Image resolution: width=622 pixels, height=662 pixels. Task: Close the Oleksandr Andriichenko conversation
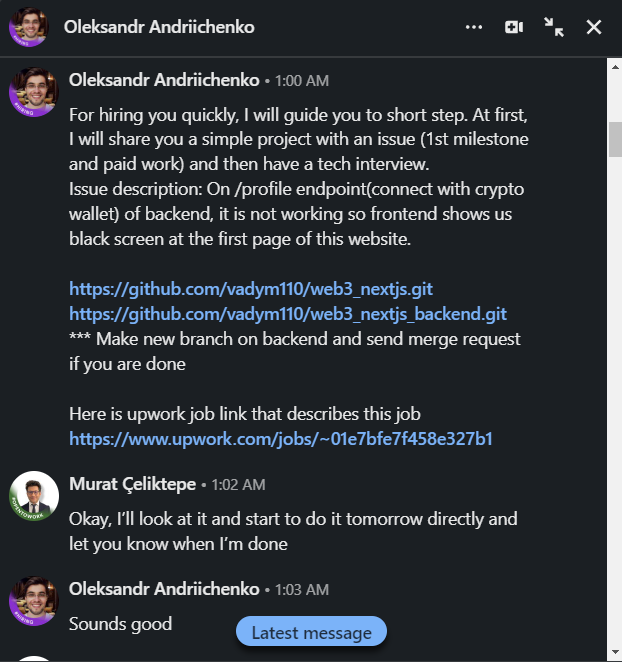594,27
